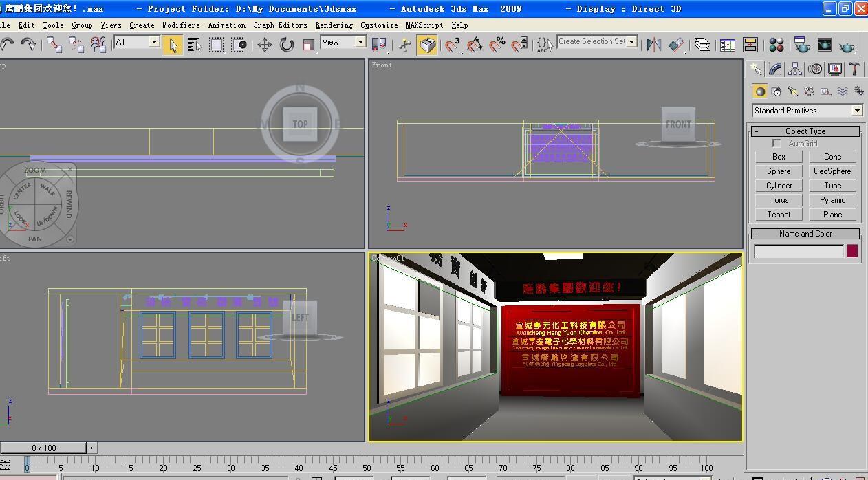Toggle the Spinner Snap button
Screen dimensions: 868x480
click(x=519, y=45)
